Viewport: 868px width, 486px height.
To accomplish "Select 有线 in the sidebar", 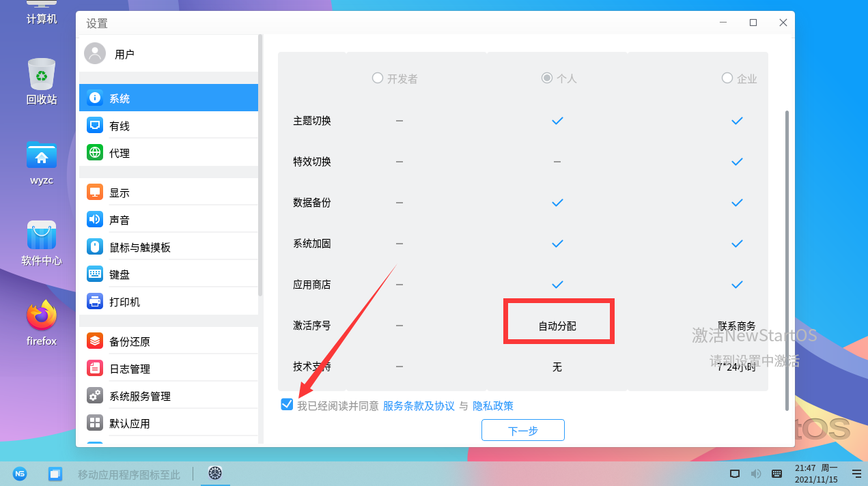I will (169, 126).
